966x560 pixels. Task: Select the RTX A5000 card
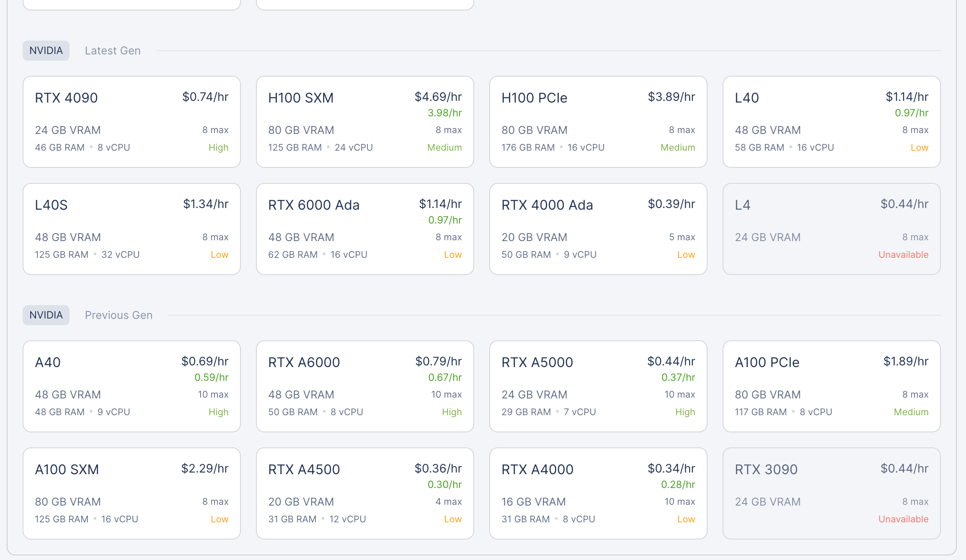(x=598, y=386)
